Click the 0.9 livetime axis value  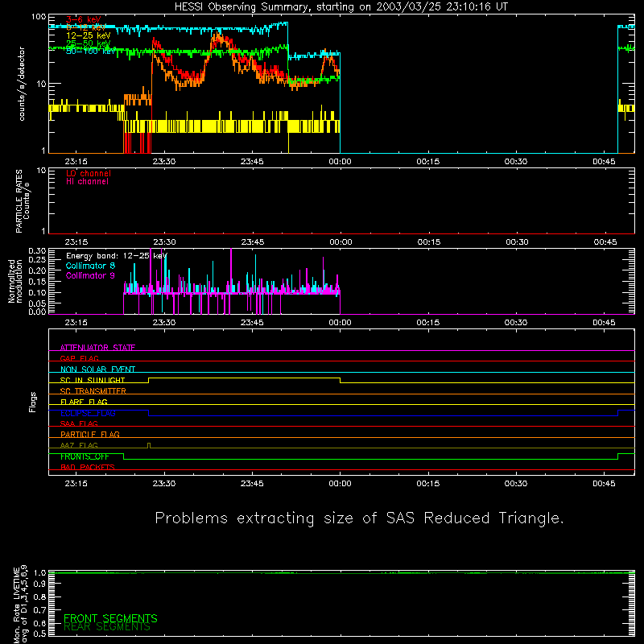[39, 584]
